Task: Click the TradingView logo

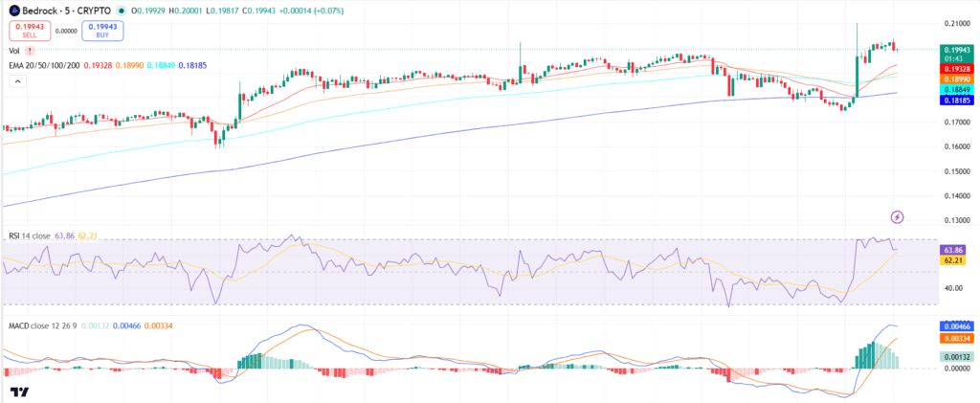Action: point(20,392)
